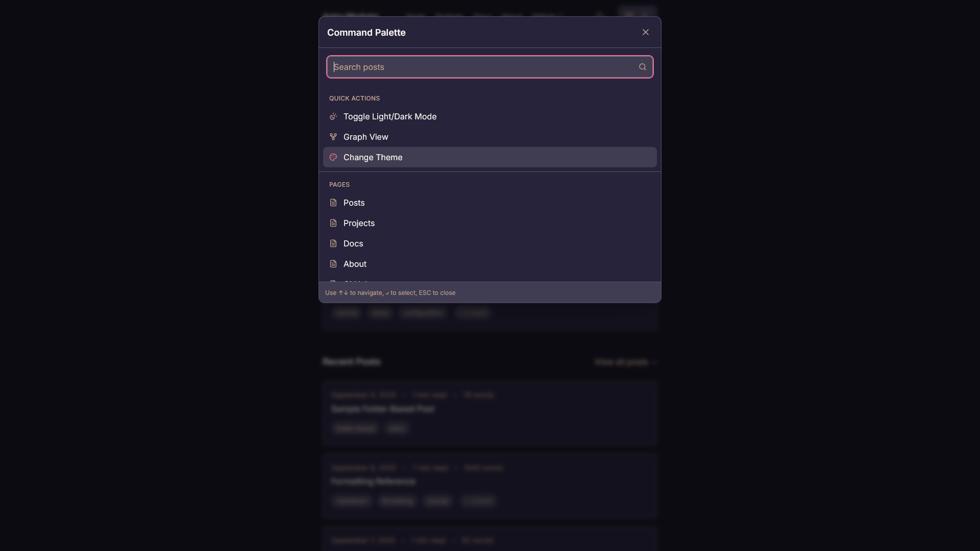Image resolution: width=980 pixels, height=551 pixels.
Task: Click the document icon next to Projects
Action: coord(333,223)
